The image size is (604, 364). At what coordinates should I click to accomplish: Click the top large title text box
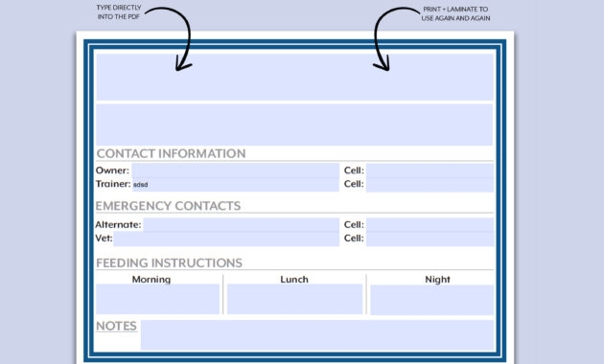[295, 77]
